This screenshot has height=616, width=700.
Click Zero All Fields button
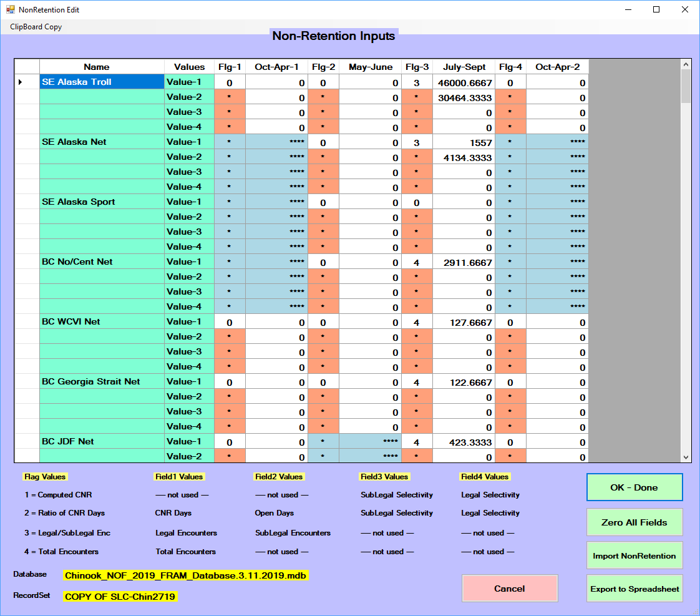pos(634,522)
